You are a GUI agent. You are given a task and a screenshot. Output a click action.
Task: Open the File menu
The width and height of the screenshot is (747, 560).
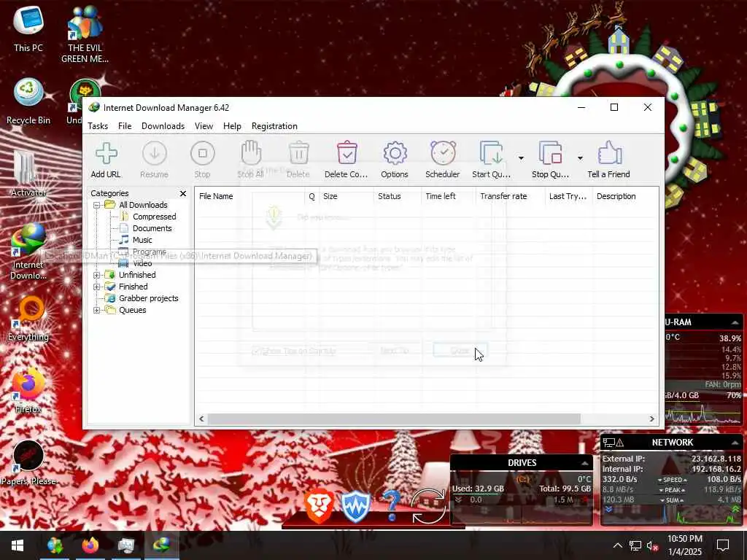coord(125,126)
